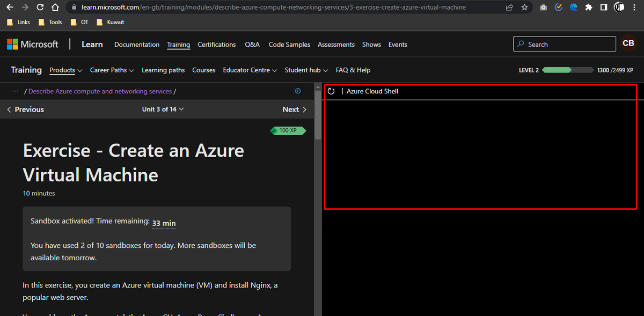Click the browser forward arrow
Viewport: 644px width, 316px height.
(x=25, y=8)
